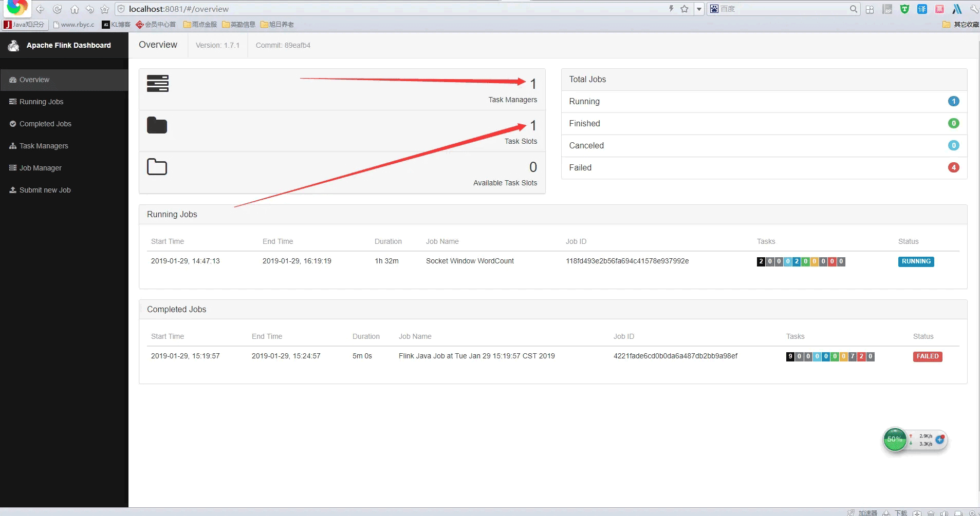Click the lightning speed-mode icon
Screen dimensions: 980x516
point(671,9)
